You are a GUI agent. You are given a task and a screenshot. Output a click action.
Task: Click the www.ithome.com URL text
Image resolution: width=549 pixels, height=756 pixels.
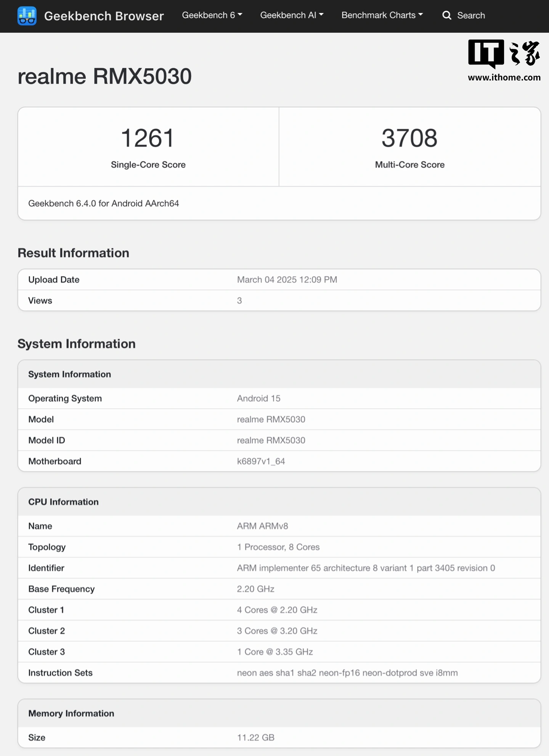[504, 77]
